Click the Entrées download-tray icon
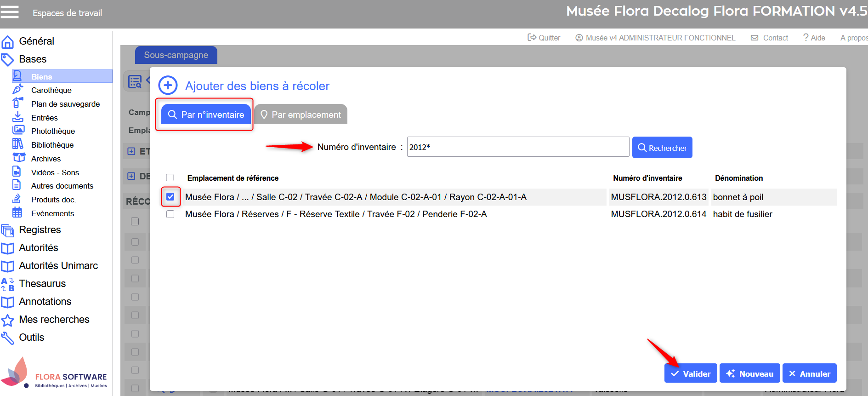 [17, 117]
